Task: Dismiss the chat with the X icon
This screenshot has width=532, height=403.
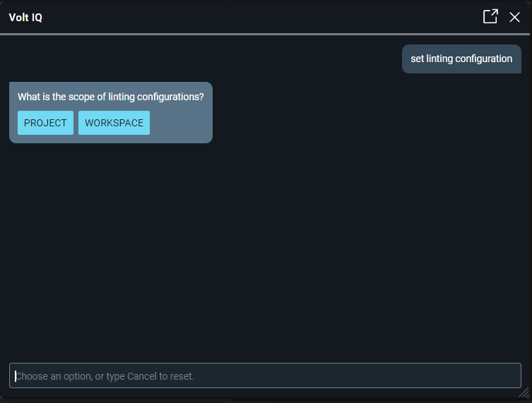Action: point(514,17)
